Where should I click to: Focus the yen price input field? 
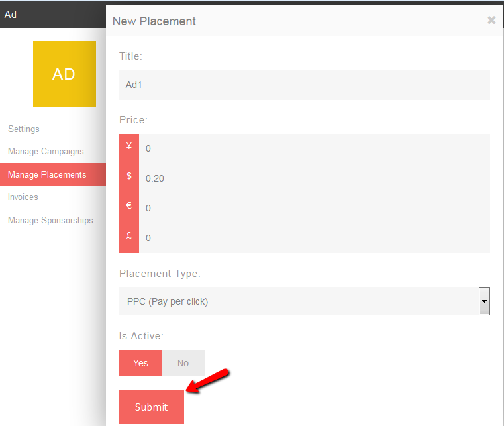tap(315, 148)
